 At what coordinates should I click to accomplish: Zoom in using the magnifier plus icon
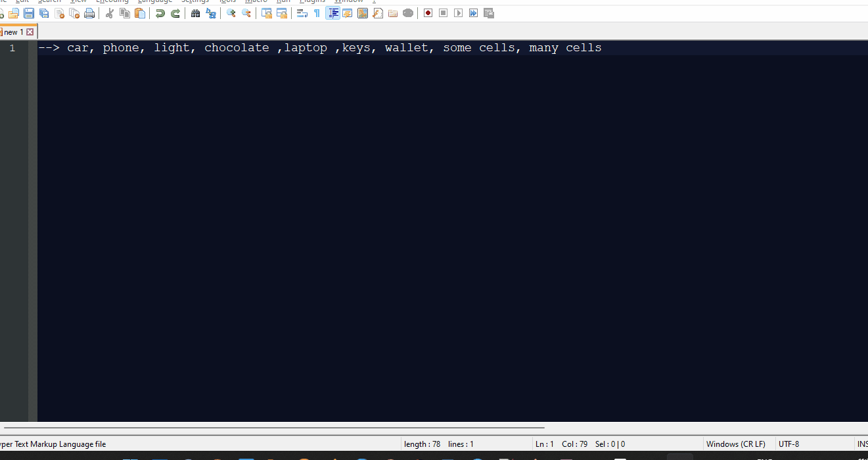coord(231,13)
